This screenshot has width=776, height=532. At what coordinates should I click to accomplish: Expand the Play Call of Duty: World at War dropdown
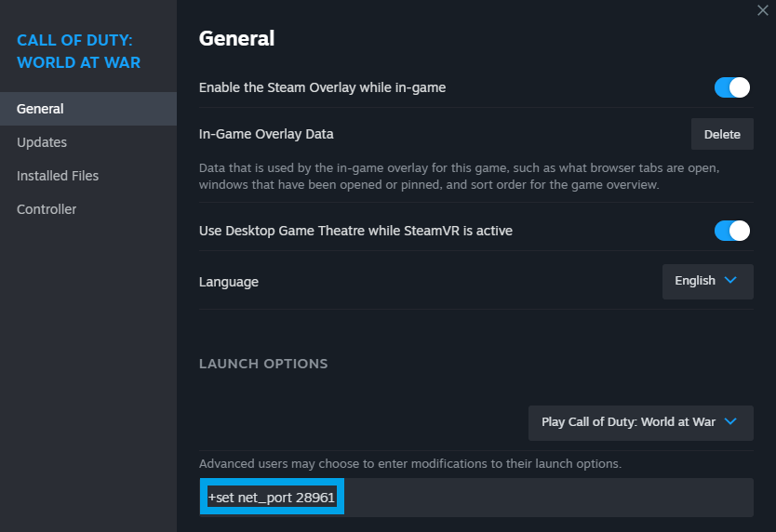(x=640, y=422)
